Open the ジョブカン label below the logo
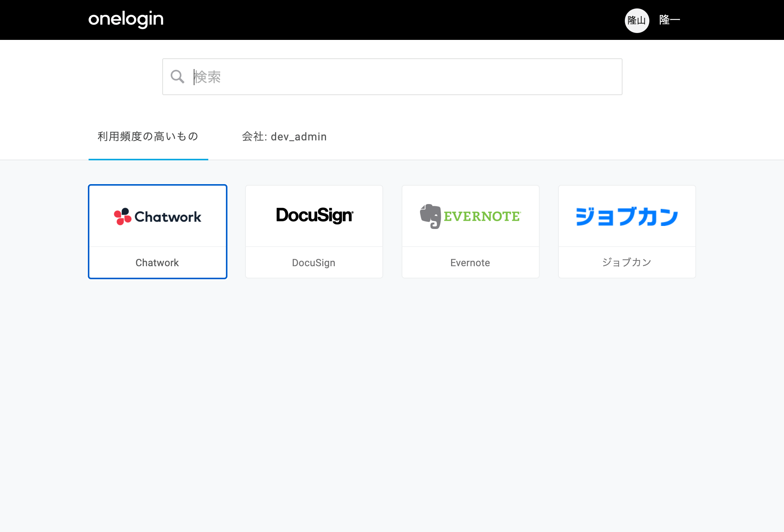 point(627,262)
